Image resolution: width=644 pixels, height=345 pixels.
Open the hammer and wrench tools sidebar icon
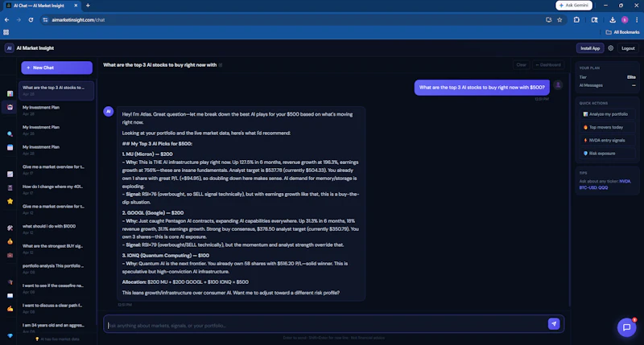click(10, 228)
